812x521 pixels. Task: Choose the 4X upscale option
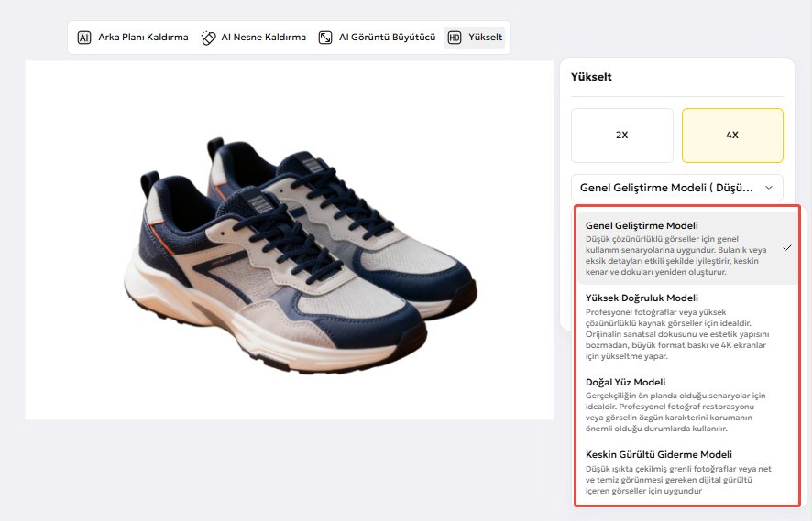732,135
